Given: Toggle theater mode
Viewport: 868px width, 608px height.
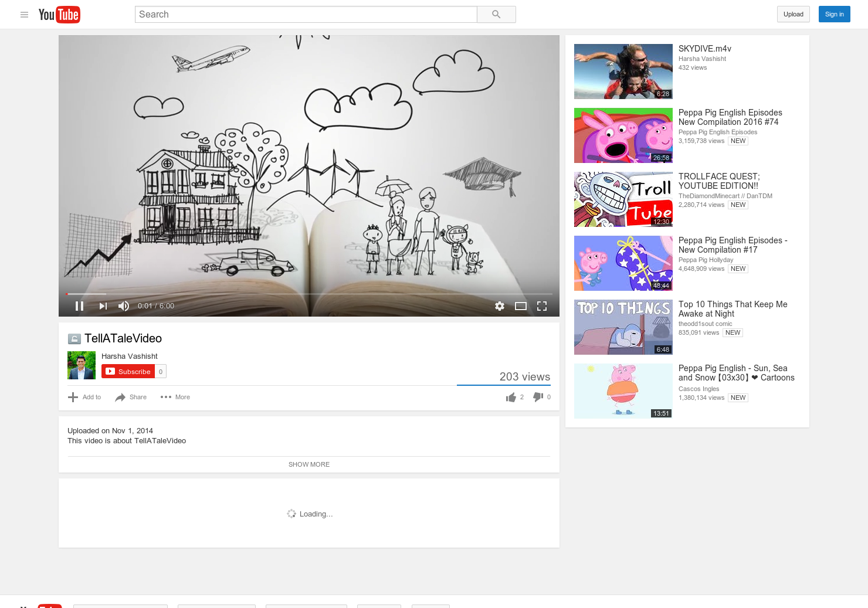Looking at the screenshot, I should click(x=521, y=306).
